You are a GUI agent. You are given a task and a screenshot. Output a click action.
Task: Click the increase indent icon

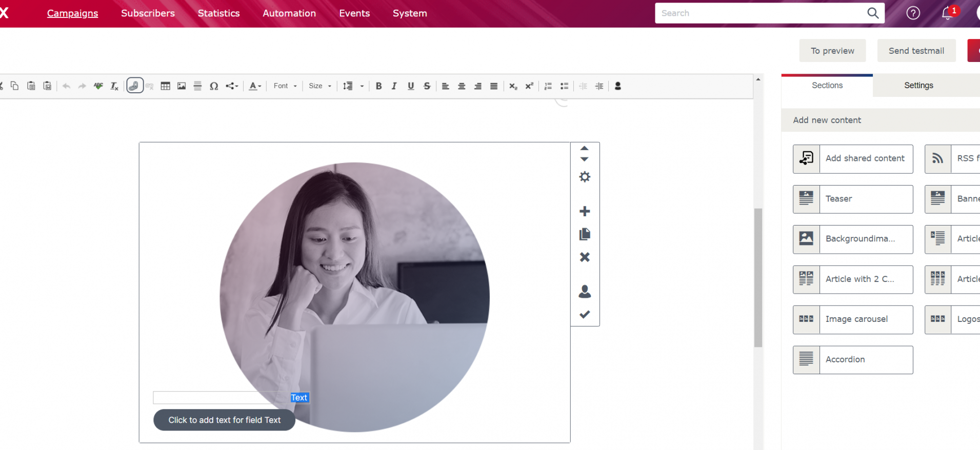pos(599,86)
